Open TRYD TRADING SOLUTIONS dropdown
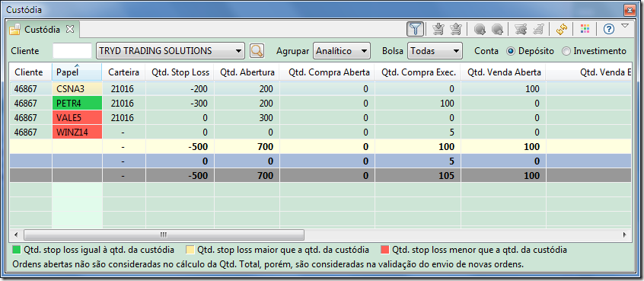The image size is (644, 281). point(171,51)
